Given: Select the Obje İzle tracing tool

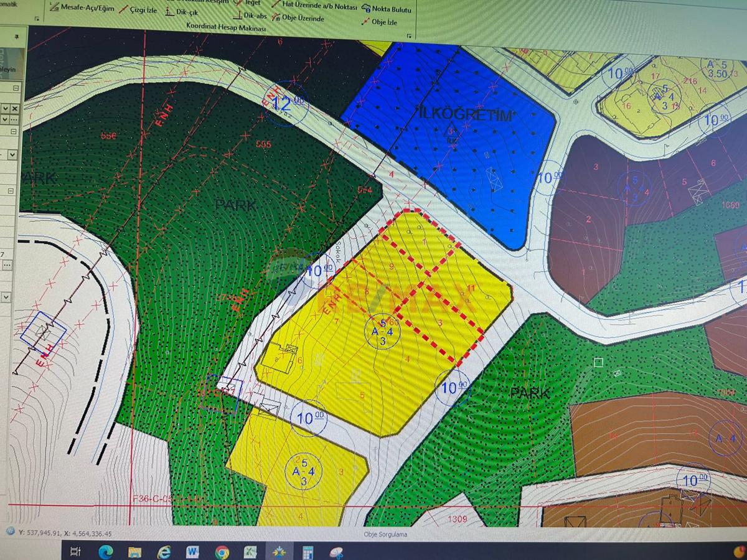Looking at the screenshot, I should coord(385,21).
